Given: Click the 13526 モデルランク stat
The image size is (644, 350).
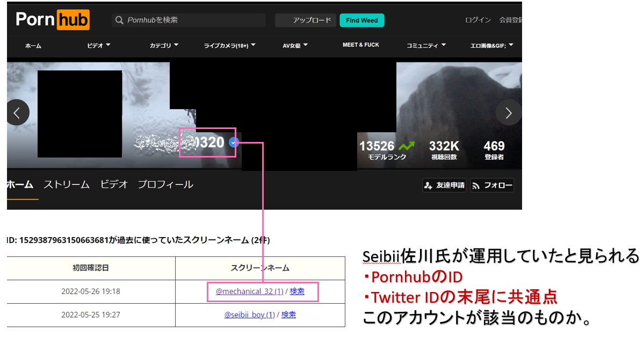Looking at the screenshot, I should pos(387,149).
